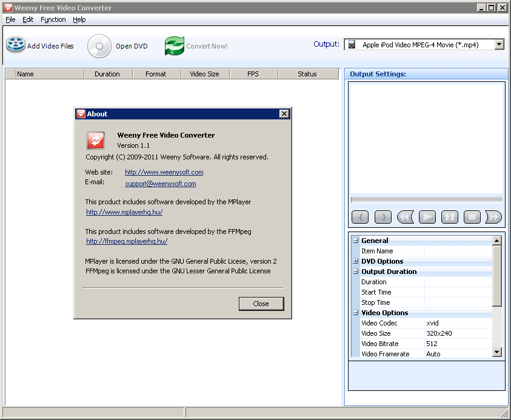The image size is (511, 420).
Task: Open the Output format dropdown
Action: 498,44
